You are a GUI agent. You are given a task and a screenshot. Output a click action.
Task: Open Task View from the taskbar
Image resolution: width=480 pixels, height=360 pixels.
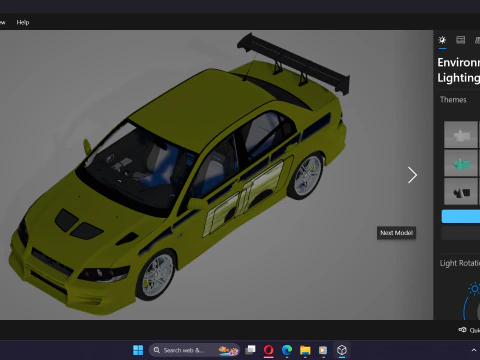tap(250, 350)
